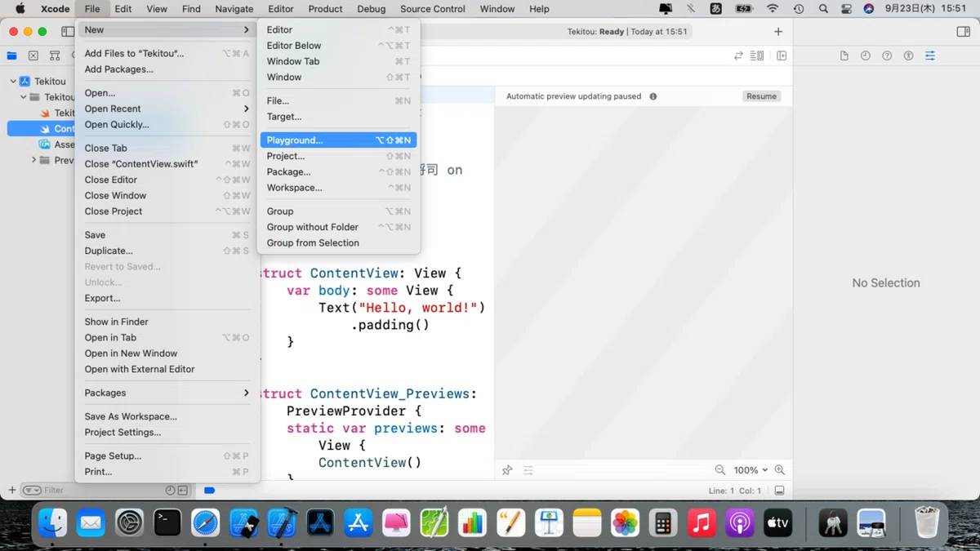Open Finder from the Dock
This screenshot has width=980, height=551.
[x=53, y=522]
